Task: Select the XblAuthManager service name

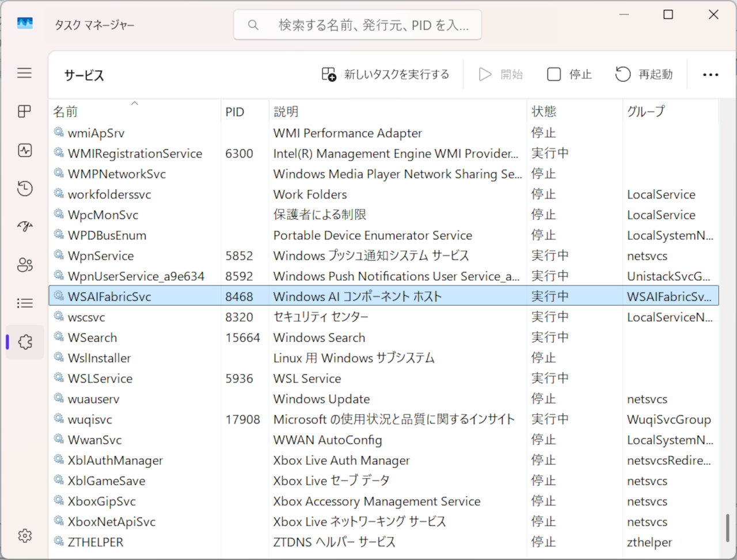Action: click(115, 460)
